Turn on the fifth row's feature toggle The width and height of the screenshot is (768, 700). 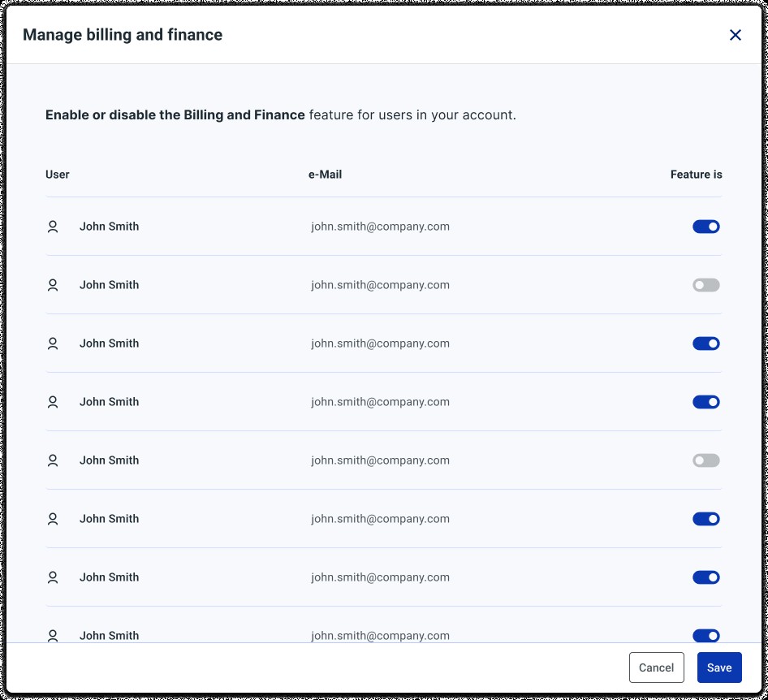coord(705,460)
